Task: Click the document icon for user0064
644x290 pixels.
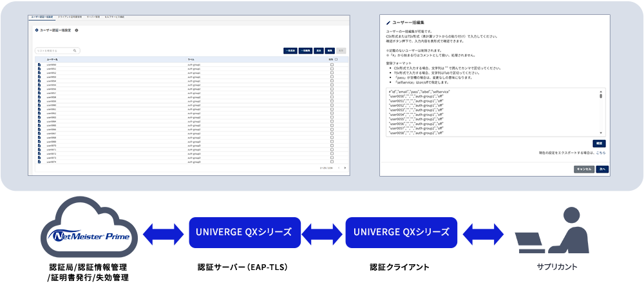Action: pos(39,121)
